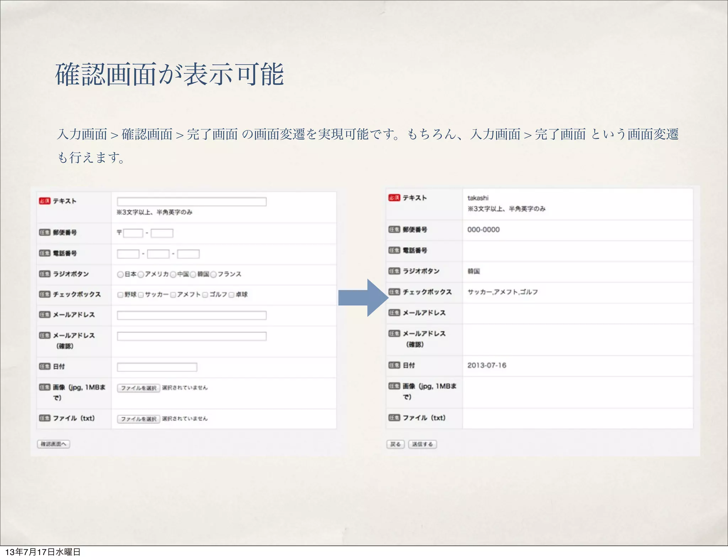Click the 送信する button
This screenshot has width=728, height=560.
coord(422,444)
